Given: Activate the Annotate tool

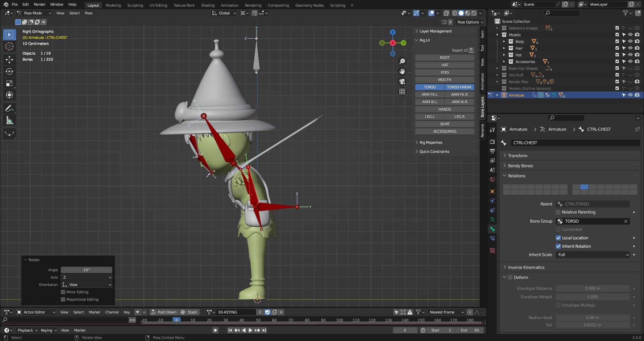Looking at the screenshot, I should point(9,108).
